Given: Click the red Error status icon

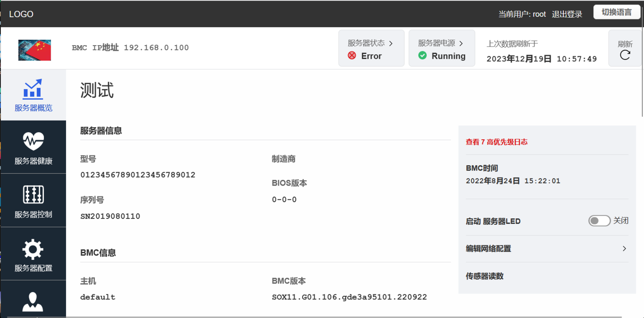Looking at the screenshot, I should [x=352, y=55].
